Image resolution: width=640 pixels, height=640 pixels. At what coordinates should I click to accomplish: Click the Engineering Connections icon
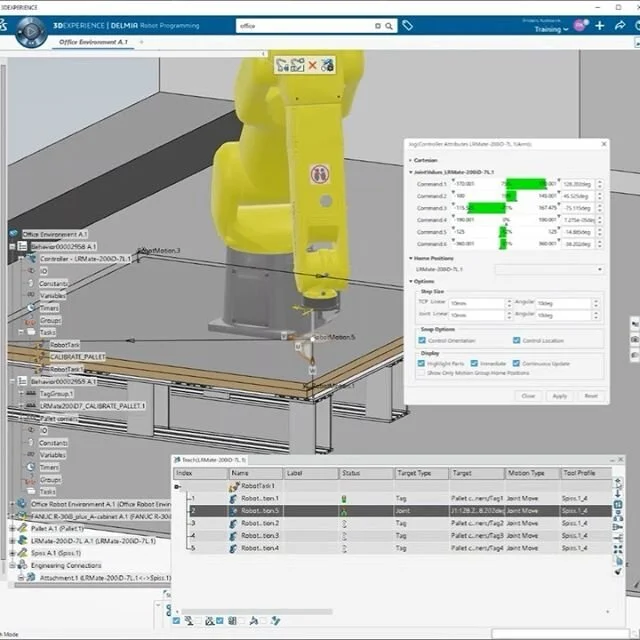coord(22,565)
